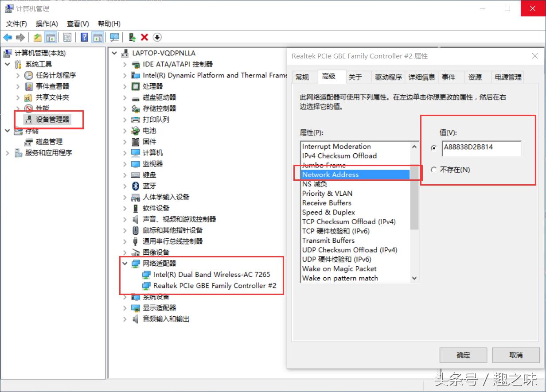Click the 监视器 monitor device icon
546x392 pixels.
coord(136,164)
